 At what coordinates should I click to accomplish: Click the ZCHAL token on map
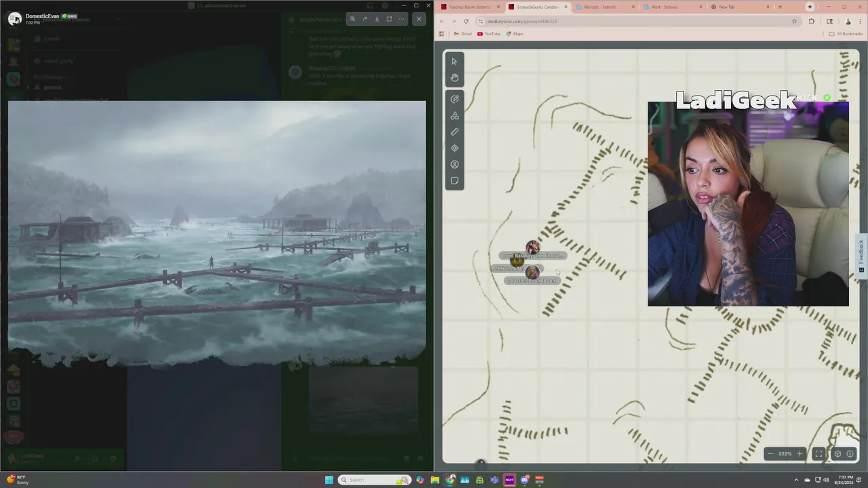(517, 261)
